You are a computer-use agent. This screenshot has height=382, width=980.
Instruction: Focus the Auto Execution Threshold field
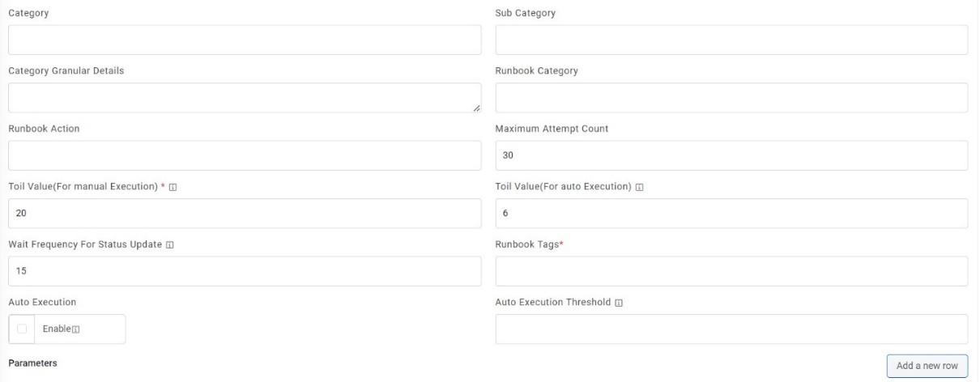(731, 329)
